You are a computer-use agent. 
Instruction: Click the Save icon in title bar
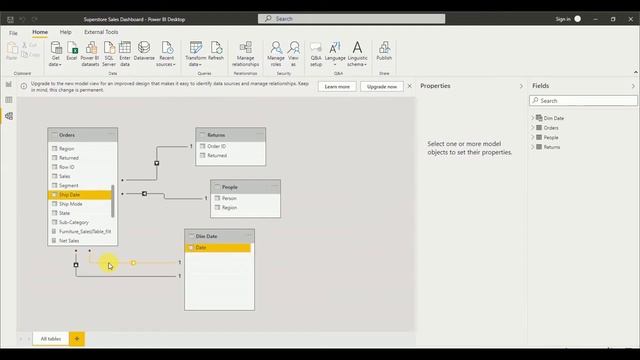pyautogui.click(x=10, y=19)
